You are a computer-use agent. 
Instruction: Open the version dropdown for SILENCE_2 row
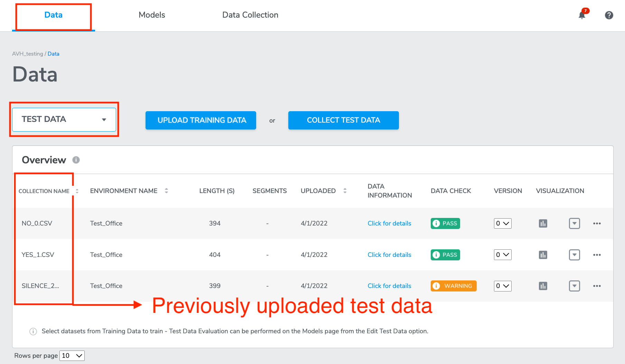tap(503, 286)
